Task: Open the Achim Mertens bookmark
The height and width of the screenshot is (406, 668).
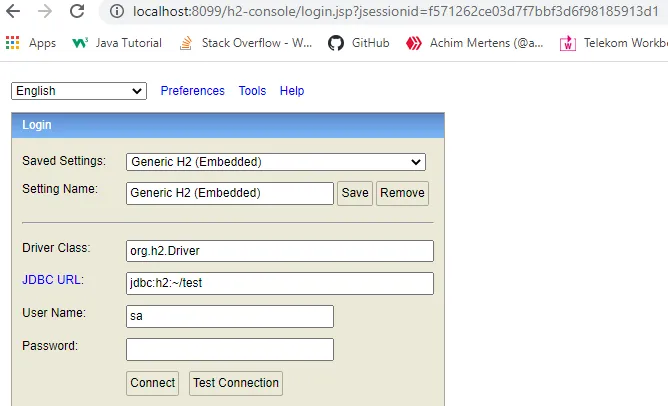Action: coord(474,43)
